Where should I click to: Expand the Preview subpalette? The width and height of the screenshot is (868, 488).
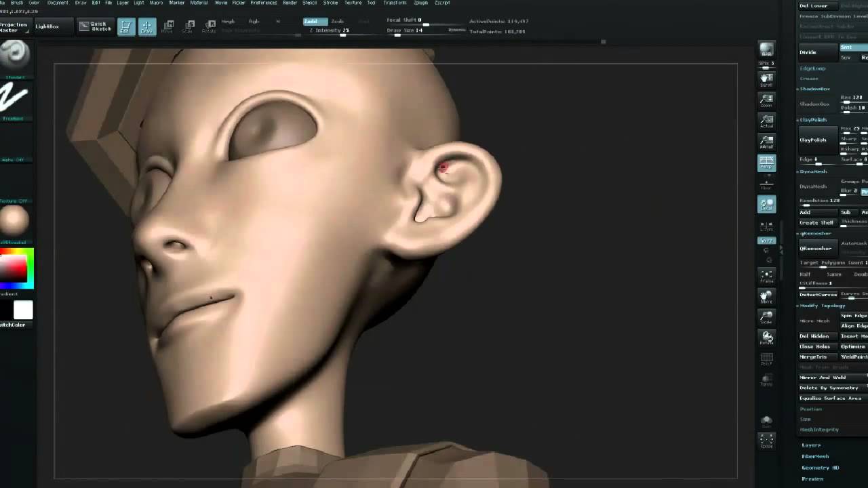pos(812,479)
